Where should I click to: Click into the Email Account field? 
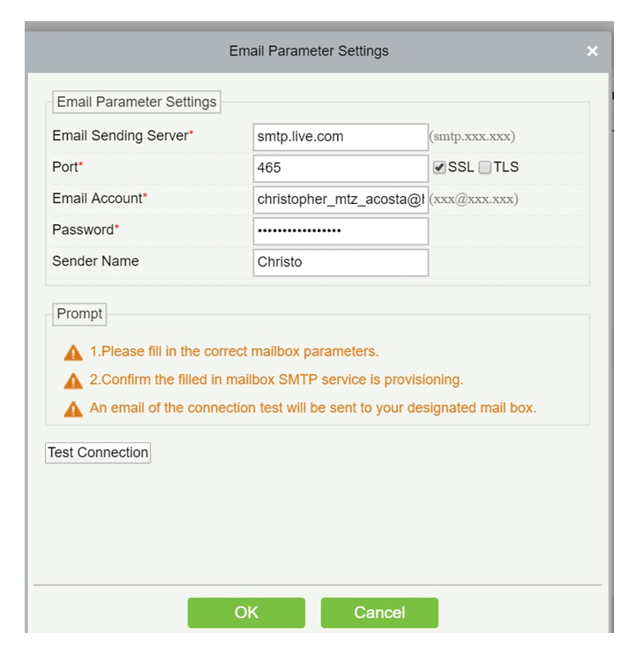tap(341, 200)
